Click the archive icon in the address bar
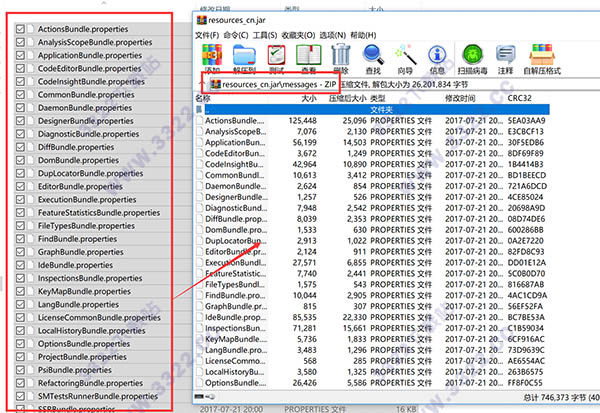 216,84
